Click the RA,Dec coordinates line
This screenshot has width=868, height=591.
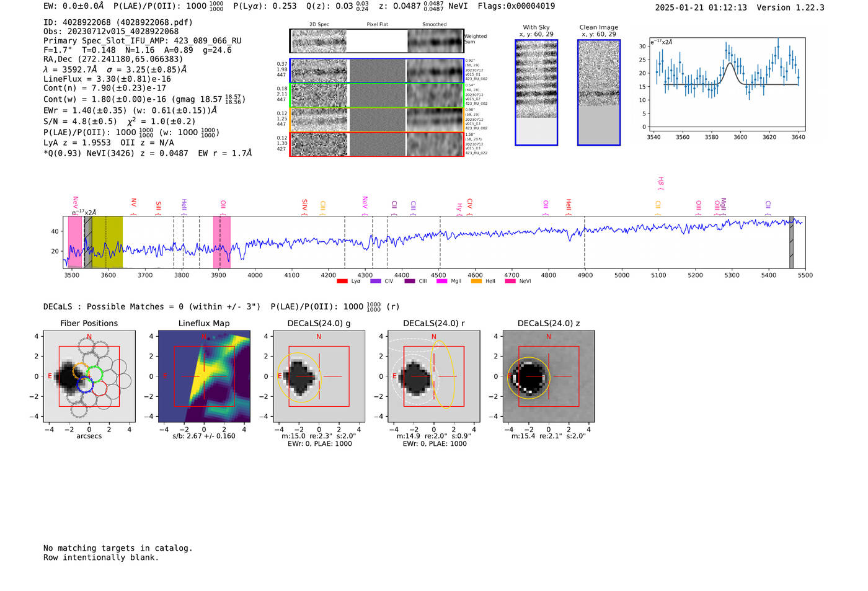113,60
